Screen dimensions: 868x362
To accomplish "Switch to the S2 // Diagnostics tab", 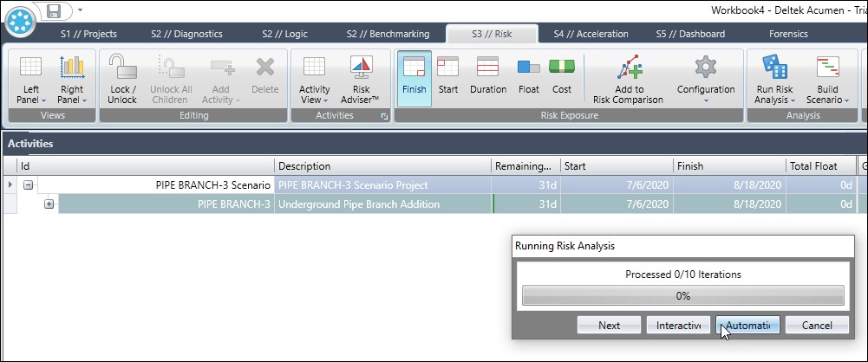I will point(186,34).
